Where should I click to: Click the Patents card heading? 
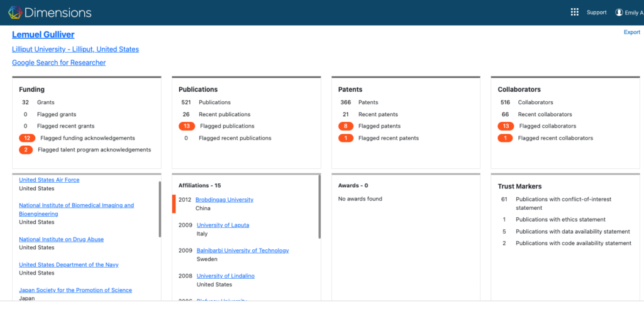(350, 89)
